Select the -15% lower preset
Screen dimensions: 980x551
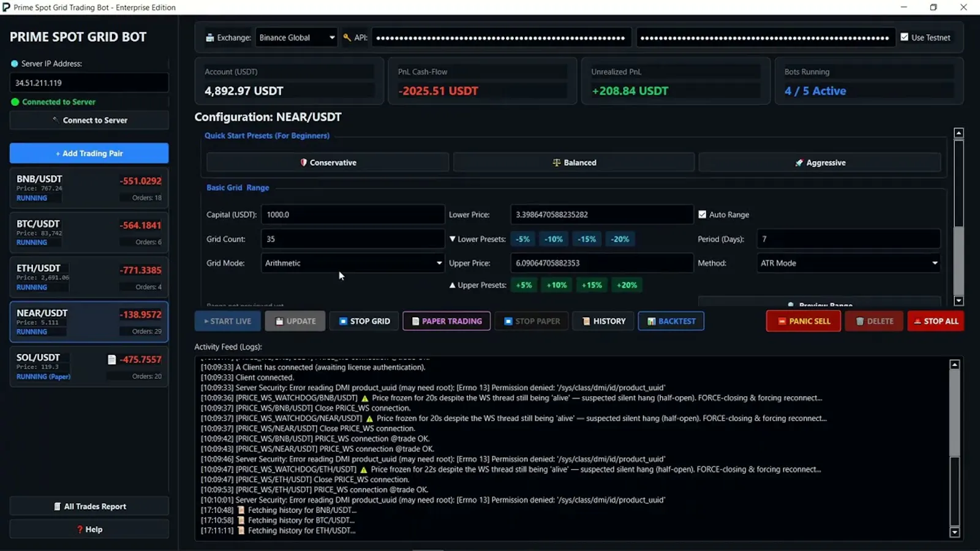click(x=587, y=239)
